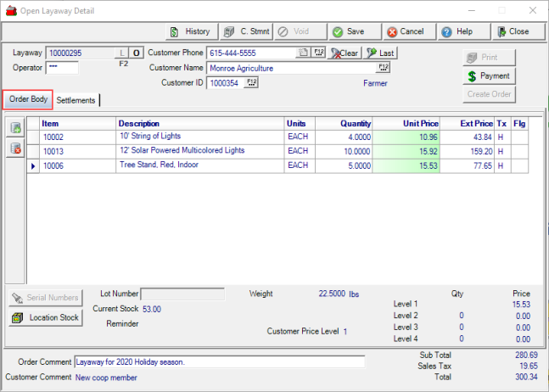Image resolution: width=549 pixels, height=392 pixels.
Task: Toggle the L button next to Layaway number
Action: (x=120, y=53)
